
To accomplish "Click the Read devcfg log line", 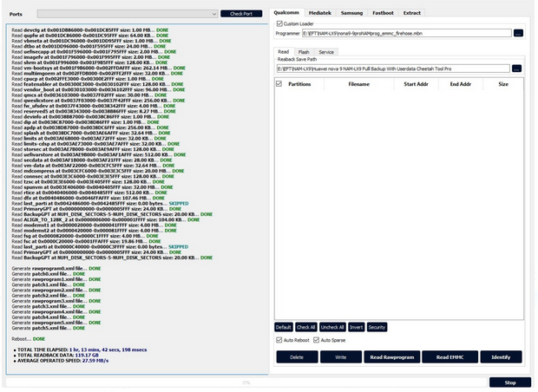I will click(x=90, y=30).
